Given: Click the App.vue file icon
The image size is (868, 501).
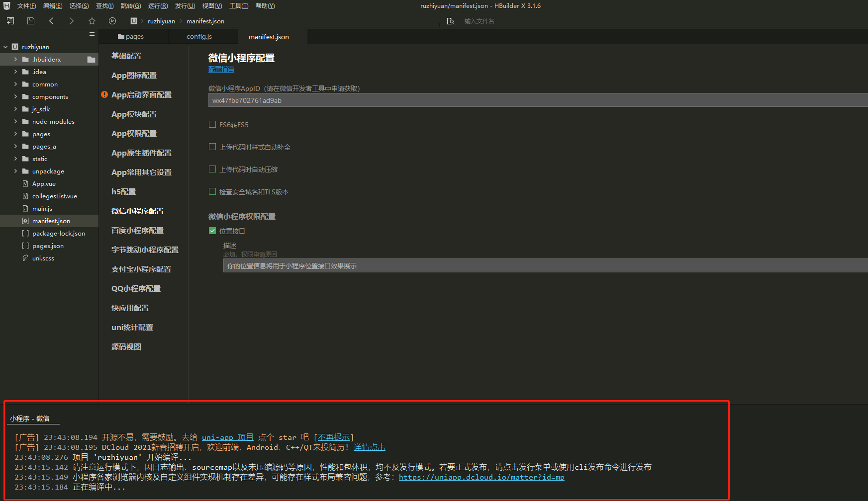Looking at the screenshot, I should [x=25, y=183].
